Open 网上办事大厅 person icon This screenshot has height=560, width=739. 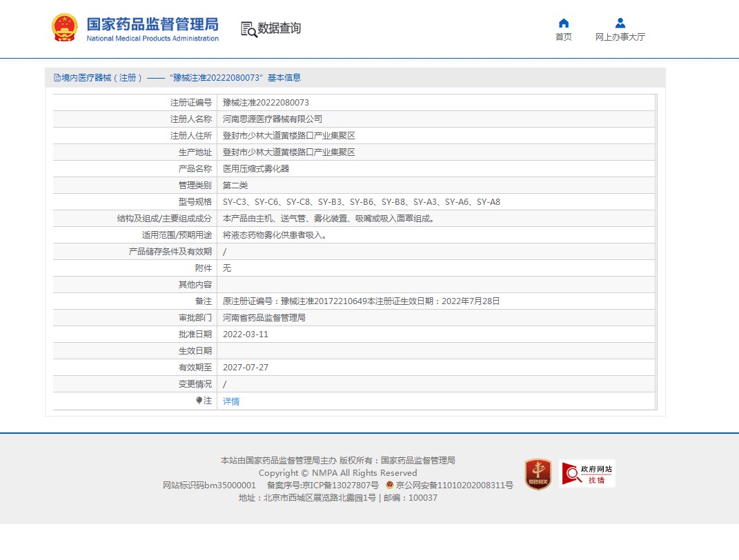coord(620,23)
